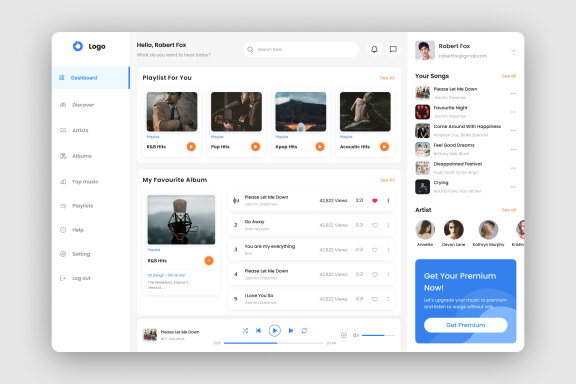Open more options for Crying song
This screenshot has width=576, height=384.
(513, 187)
